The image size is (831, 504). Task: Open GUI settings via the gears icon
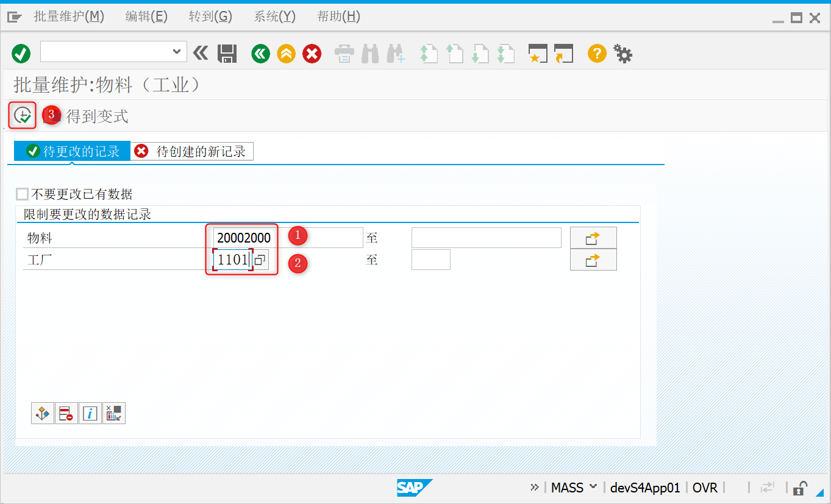tap(622, 53)
